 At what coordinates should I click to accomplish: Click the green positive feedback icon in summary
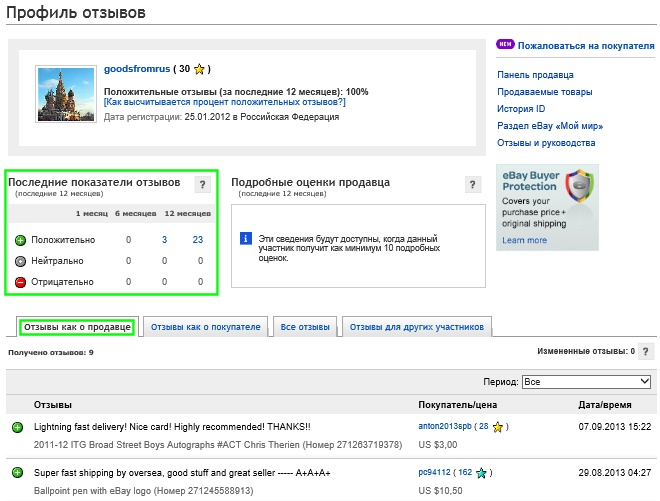click(20, 240)
